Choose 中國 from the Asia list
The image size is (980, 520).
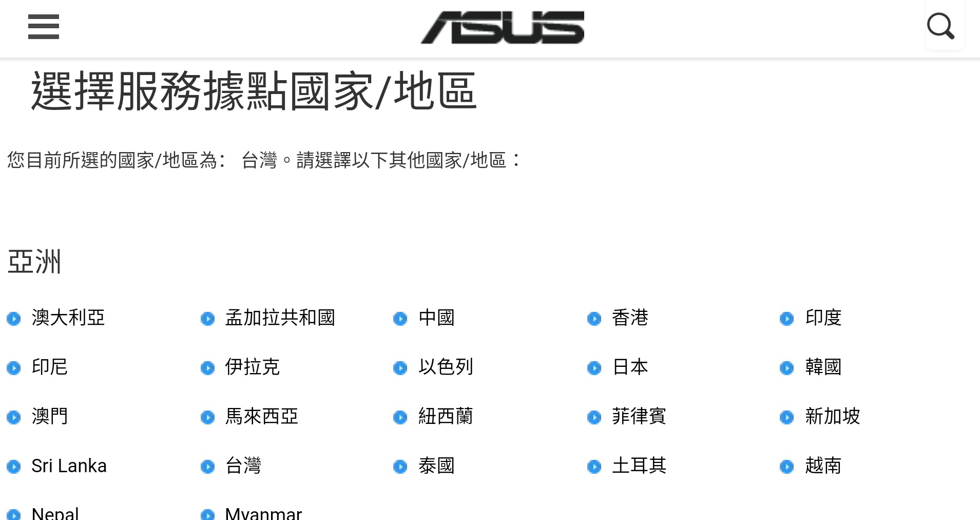(436, 318)
